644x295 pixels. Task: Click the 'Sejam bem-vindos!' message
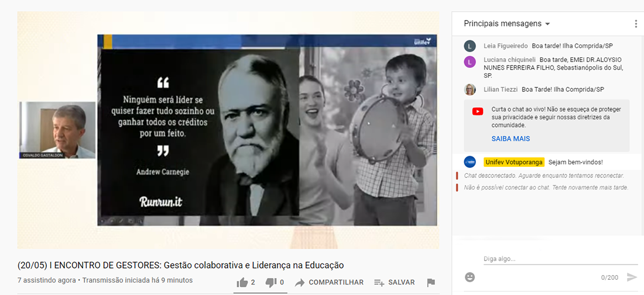coord(576,162)
